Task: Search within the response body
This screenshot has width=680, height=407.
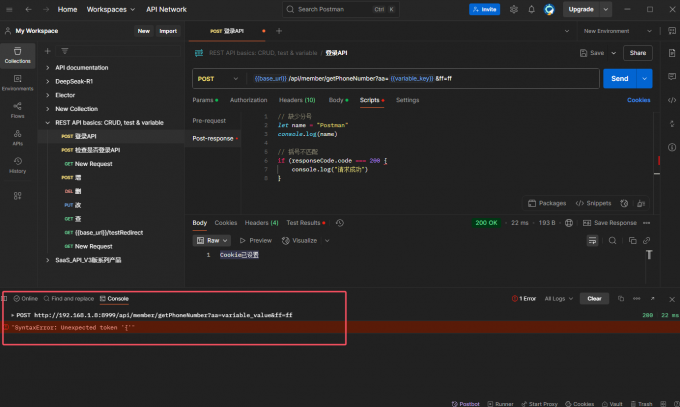Action: tap(612, 240)
